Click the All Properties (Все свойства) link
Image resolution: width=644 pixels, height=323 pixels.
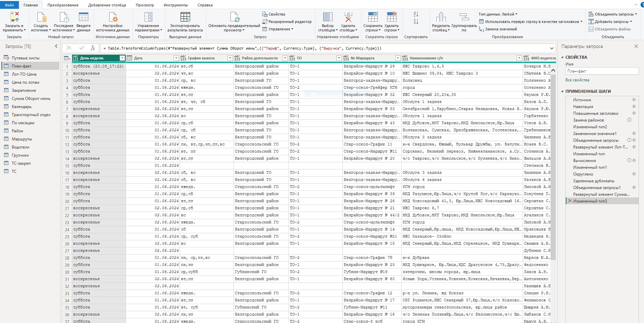coord(577,80)
